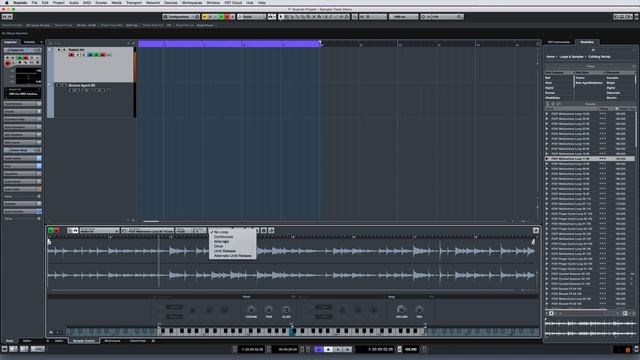Adjust the Glide knob
The width and height of the screenshot is (640, 360).
pyautogui.click(x=286, y=310)
